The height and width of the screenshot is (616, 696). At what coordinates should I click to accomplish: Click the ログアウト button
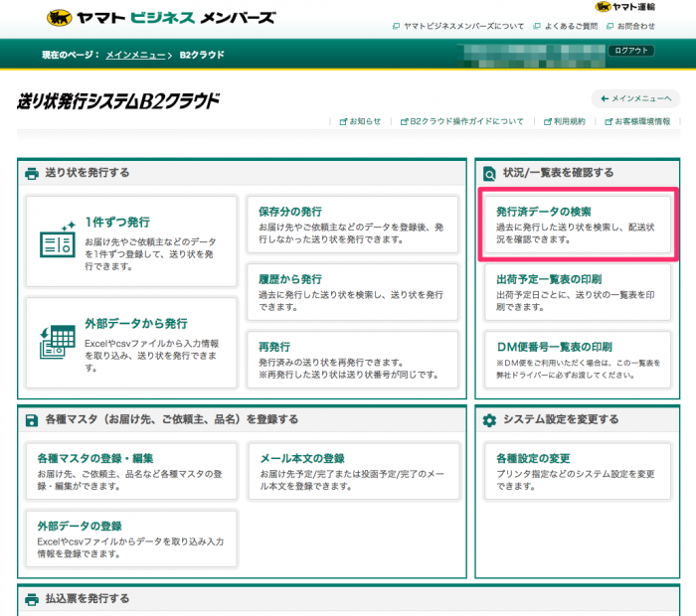tap(631, 51)
